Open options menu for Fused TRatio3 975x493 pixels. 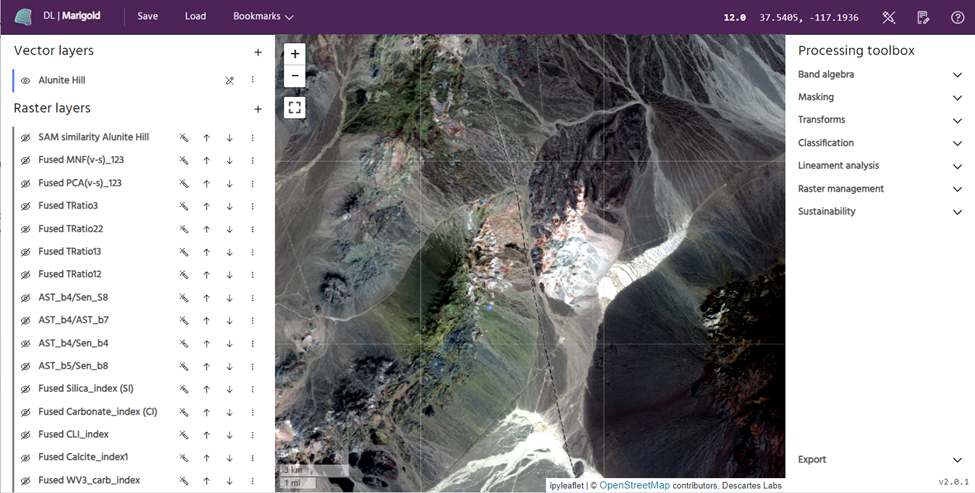point(252,206)
